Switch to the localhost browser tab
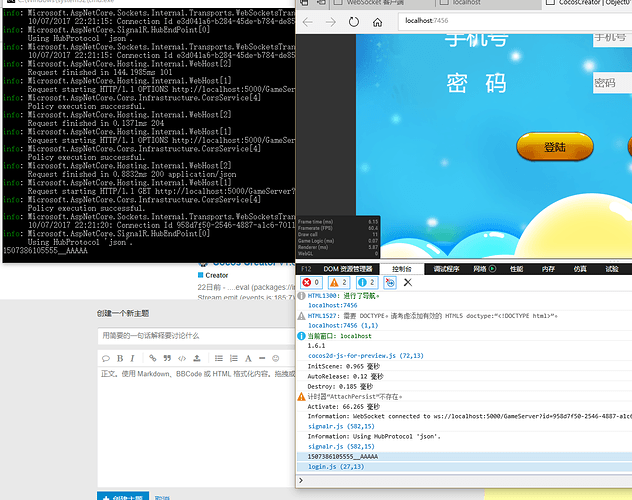 click(x=490, y=3)
